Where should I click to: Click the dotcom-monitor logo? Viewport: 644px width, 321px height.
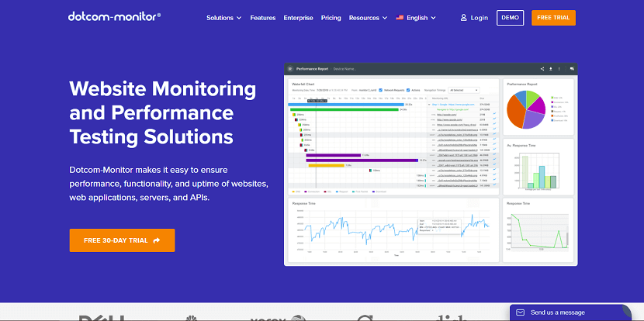click(x=114, y=16)
